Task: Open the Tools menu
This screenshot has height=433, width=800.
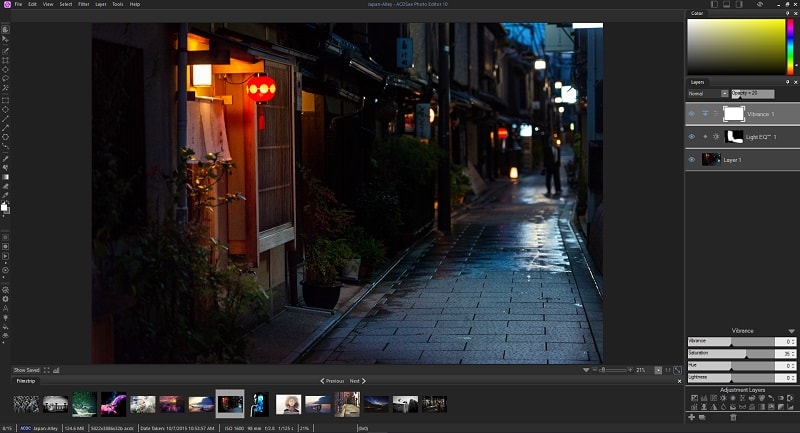Action: pyautogui.click(x=118, y=4)
